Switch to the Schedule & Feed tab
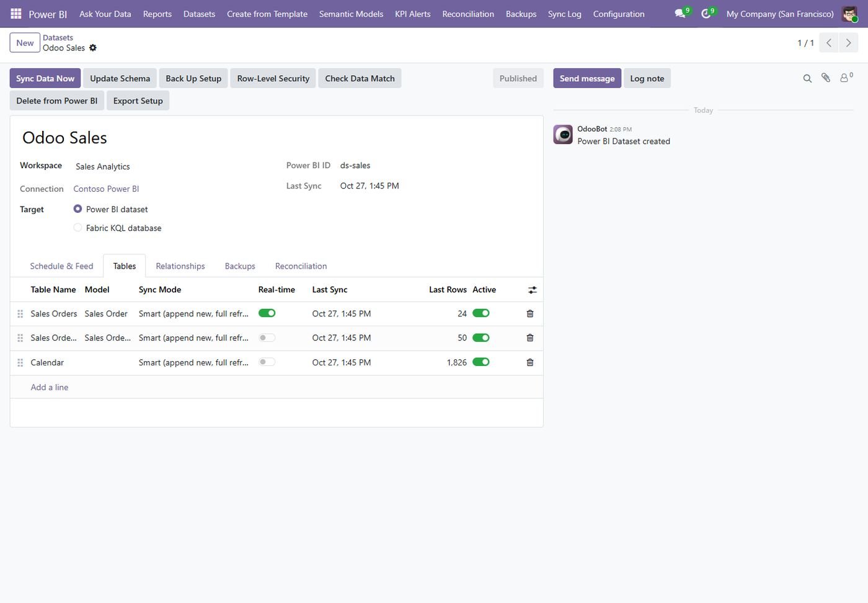 pyautogui.click(x=61, y=266)
